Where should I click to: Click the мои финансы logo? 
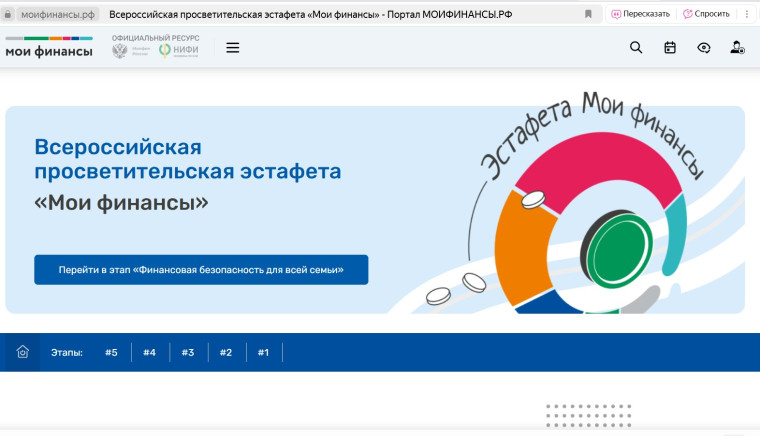click(x=49, y=47)
